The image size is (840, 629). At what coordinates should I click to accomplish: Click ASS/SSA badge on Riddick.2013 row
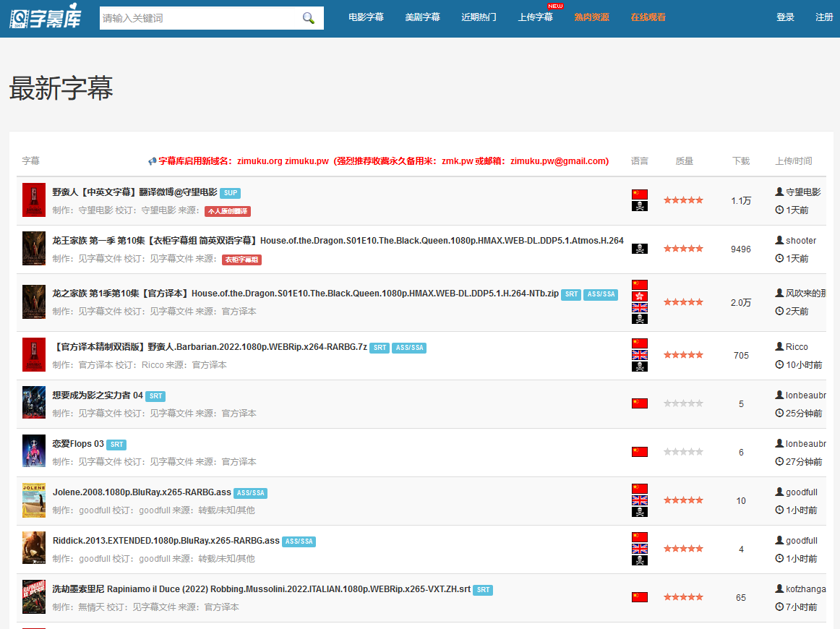point(299,541)
